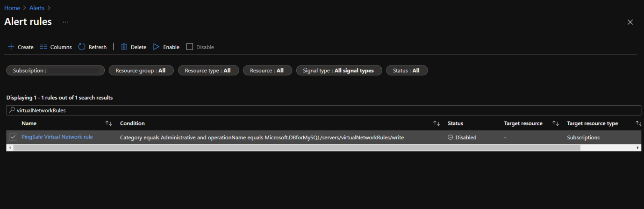Screen dimensions: 644x209
Task: Enable the selected alert rule
Action: [166, 47]
